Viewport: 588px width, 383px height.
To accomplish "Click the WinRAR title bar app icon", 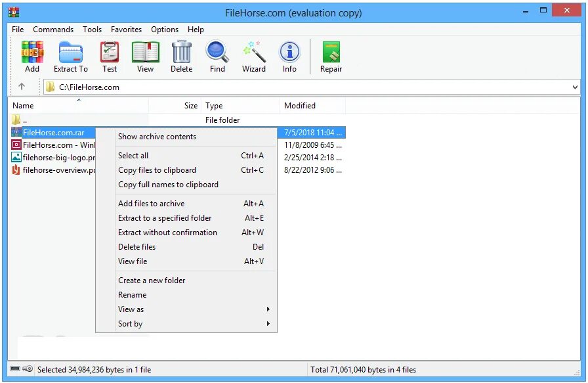I will pos(14,12).
